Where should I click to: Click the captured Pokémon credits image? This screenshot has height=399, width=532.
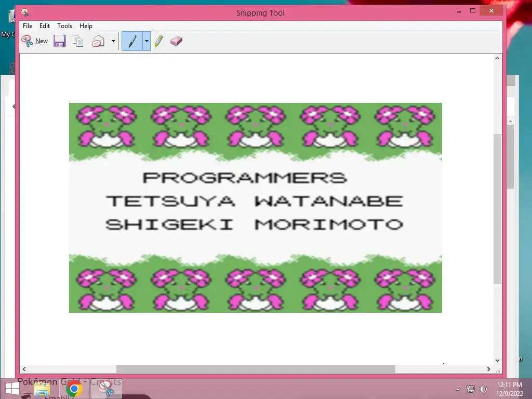tap(256, 208)
